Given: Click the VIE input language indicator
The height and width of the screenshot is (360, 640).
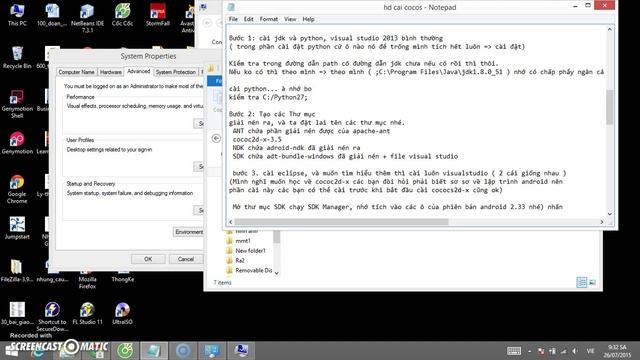Looking at the screenshot, I should (590, 351).
